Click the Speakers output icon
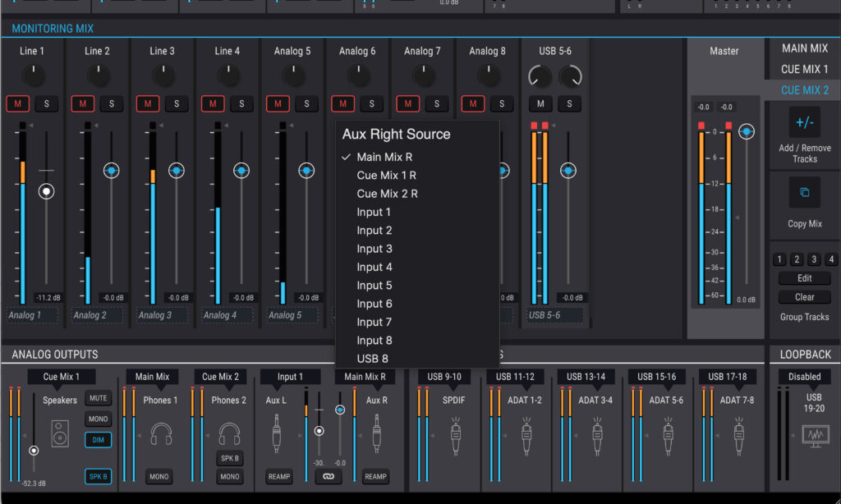This screenshot has width=841, height=504. pos(60,433)
